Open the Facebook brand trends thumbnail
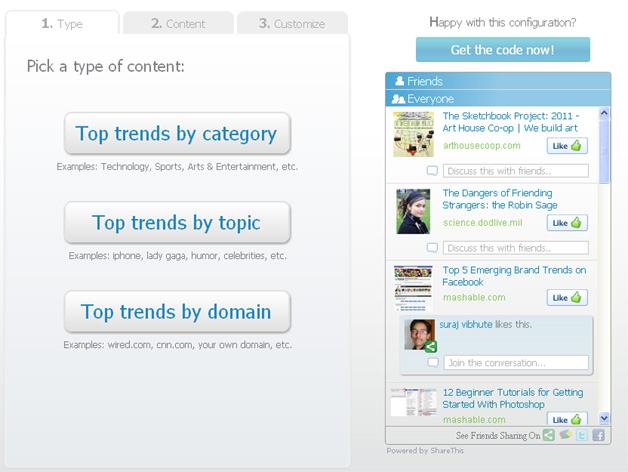Image resolution: width=628 pixels, height=472 pixels. 413,288
